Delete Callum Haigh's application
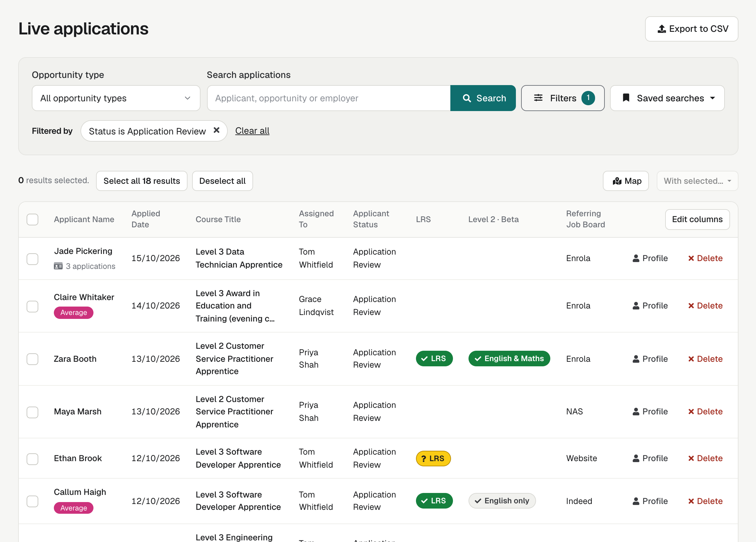 pyautogui.click(x=705, y=501)
